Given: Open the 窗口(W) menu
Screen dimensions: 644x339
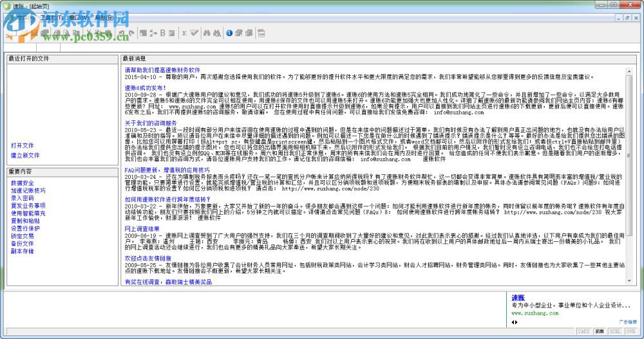Looking at the screenshot, I should point(79,17).
